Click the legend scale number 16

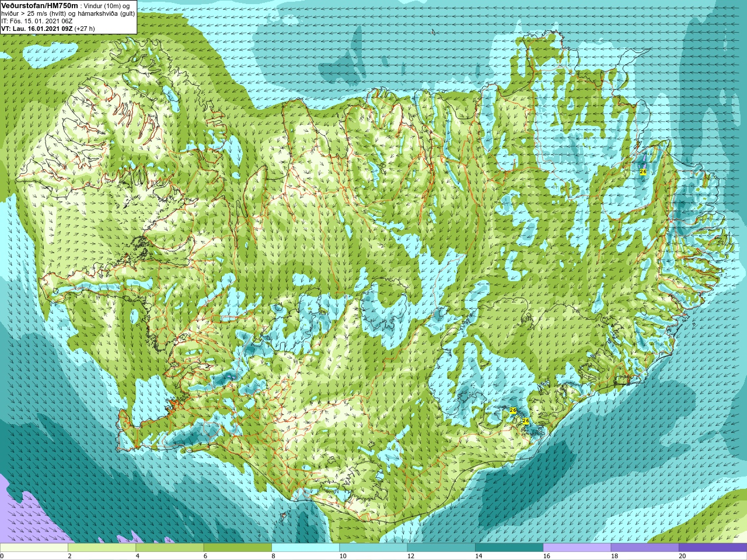pos(546,556)
